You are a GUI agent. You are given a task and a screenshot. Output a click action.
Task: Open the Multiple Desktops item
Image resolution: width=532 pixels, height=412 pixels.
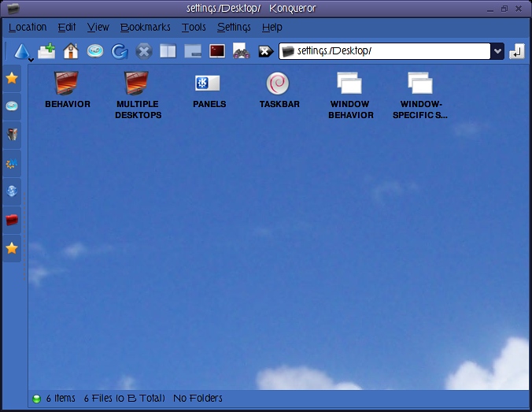pyautogui.click(x=138, y=95)
